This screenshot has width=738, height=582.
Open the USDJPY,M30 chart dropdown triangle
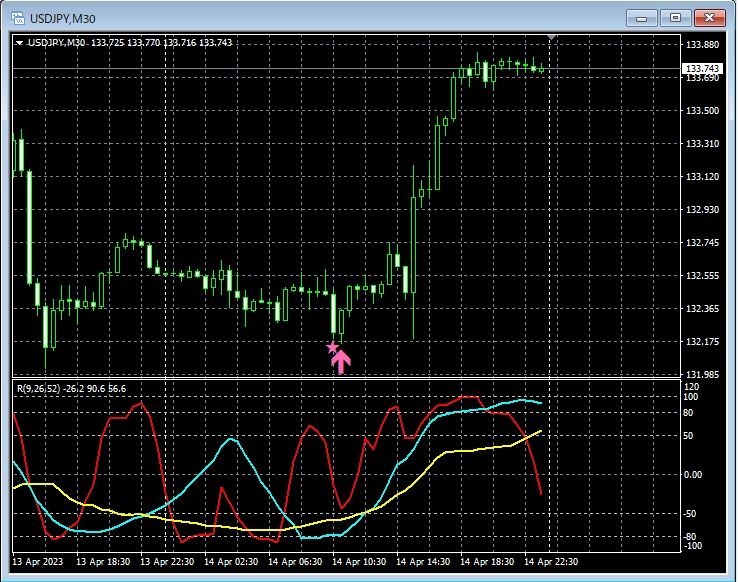coord(19,42)
